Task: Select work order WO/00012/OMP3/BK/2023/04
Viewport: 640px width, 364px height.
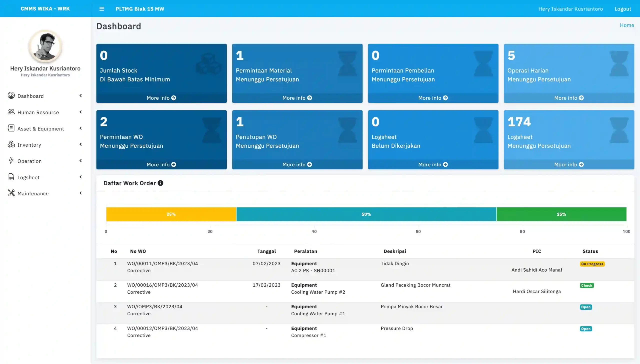Action: click(162, 328)
